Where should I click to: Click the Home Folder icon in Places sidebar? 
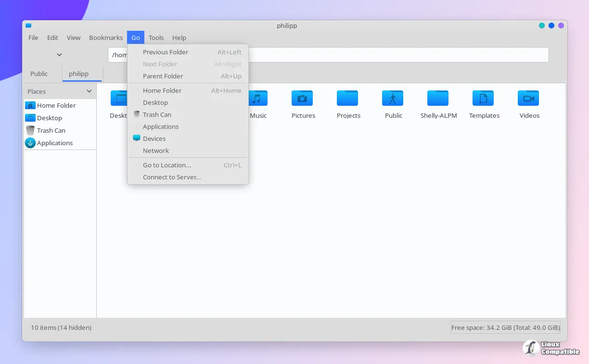point(30,105)
